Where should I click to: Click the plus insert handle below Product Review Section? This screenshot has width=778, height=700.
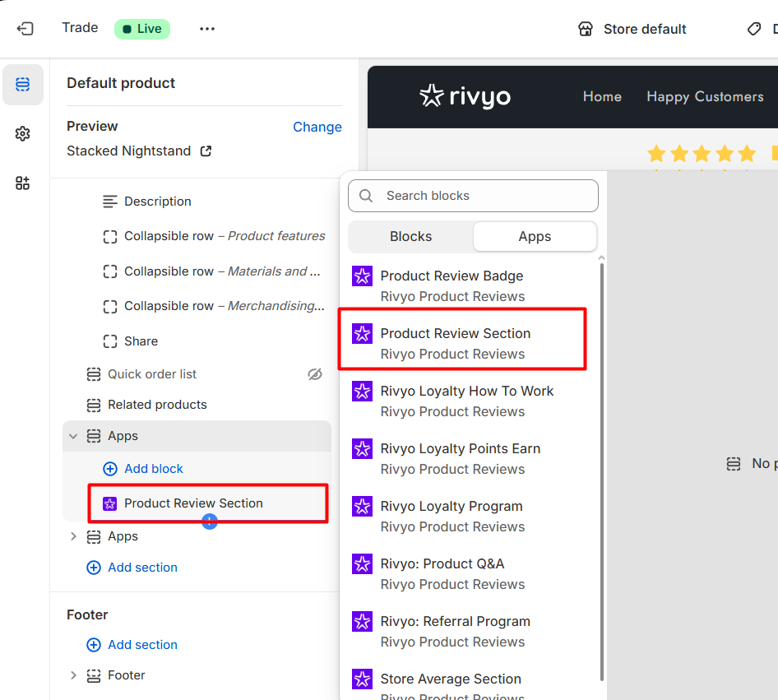point(210,521)
